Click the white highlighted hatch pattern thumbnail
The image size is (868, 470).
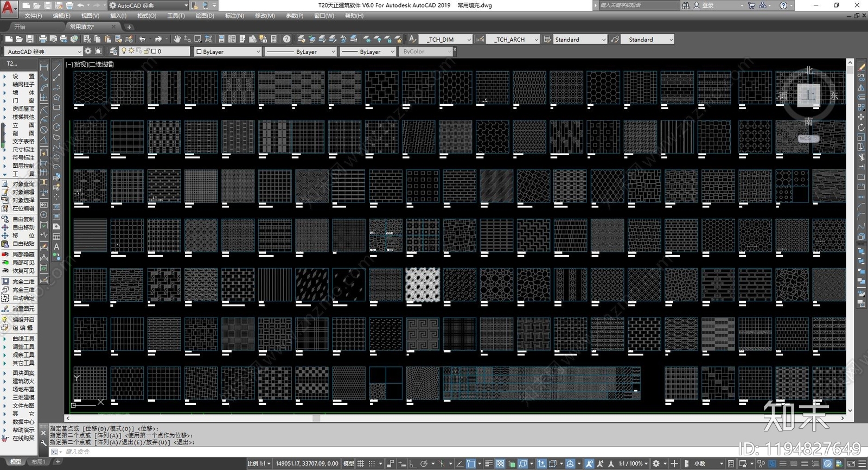click(x=422, y=284)
